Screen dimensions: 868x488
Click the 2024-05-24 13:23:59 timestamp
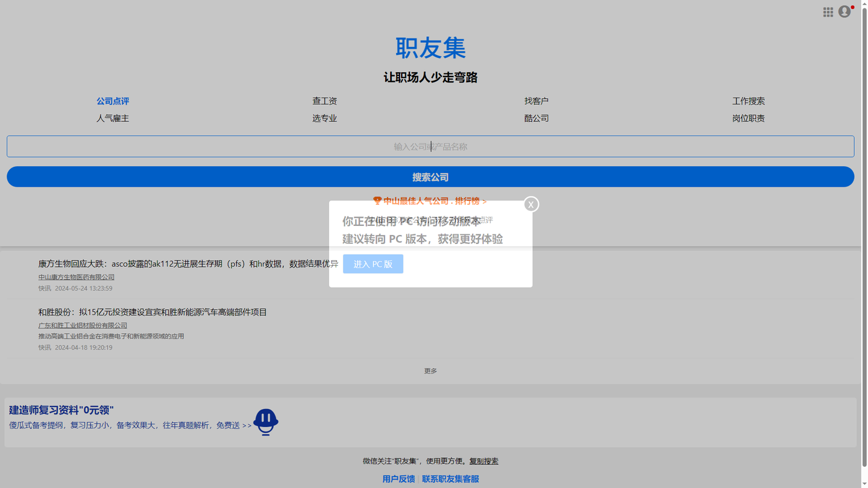(x=84, y=289)
